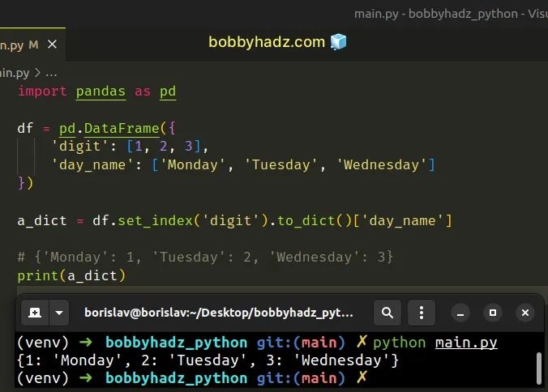548x392 pixels.
Task: Click 'Tuesday' string in code list
Action: (x=280, y=164)
